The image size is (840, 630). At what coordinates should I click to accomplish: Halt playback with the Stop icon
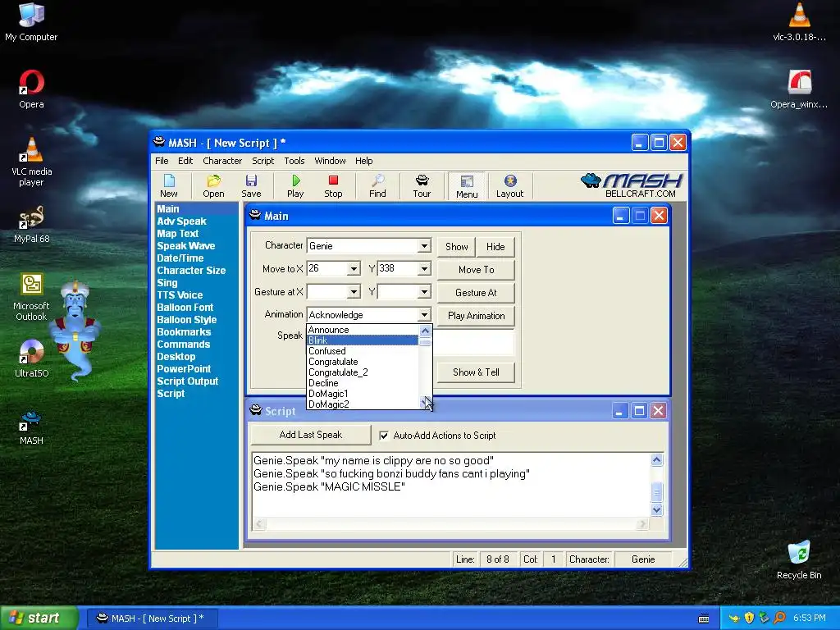pos(333,186)
